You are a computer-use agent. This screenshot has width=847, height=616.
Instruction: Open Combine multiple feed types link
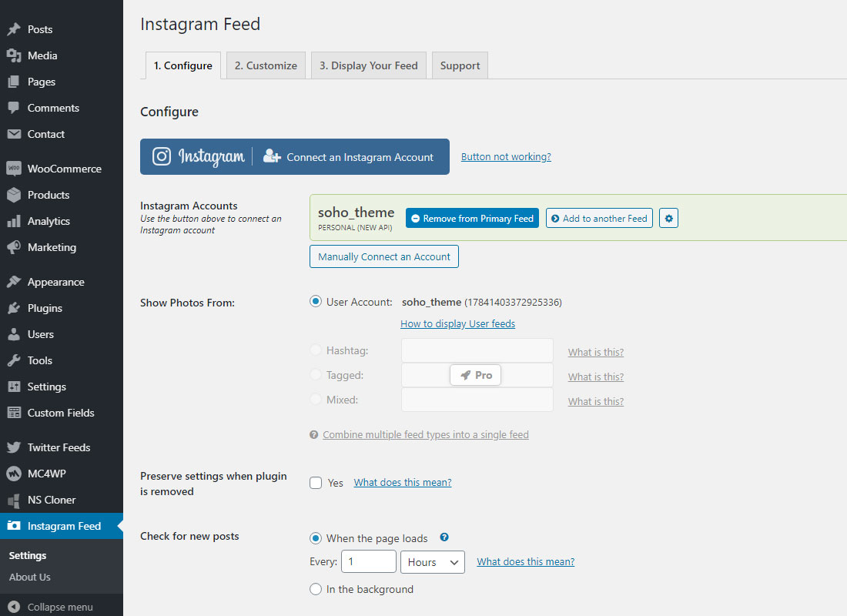[x=426, y=434]
